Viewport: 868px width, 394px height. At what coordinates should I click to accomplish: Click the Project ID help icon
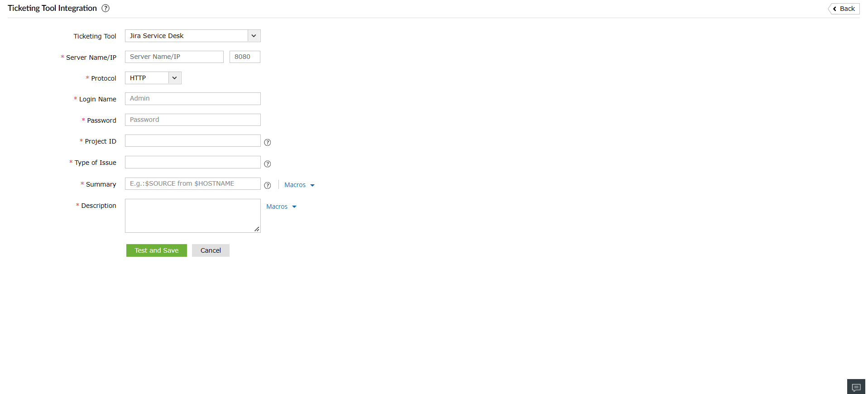pyautogui.click(x=268, y=142)
